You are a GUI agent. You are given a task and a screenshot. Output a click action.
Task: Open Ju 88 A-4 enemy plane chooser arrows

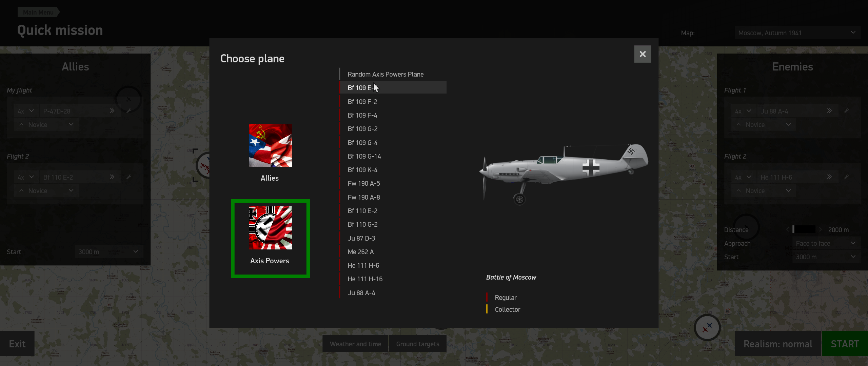(829, 111)
